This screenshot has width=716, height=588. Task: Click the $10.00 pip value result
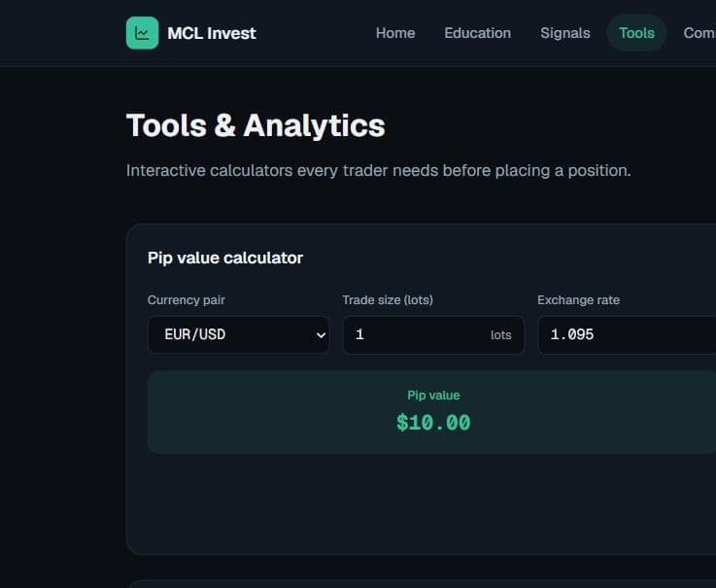click(x=433, y=423)
